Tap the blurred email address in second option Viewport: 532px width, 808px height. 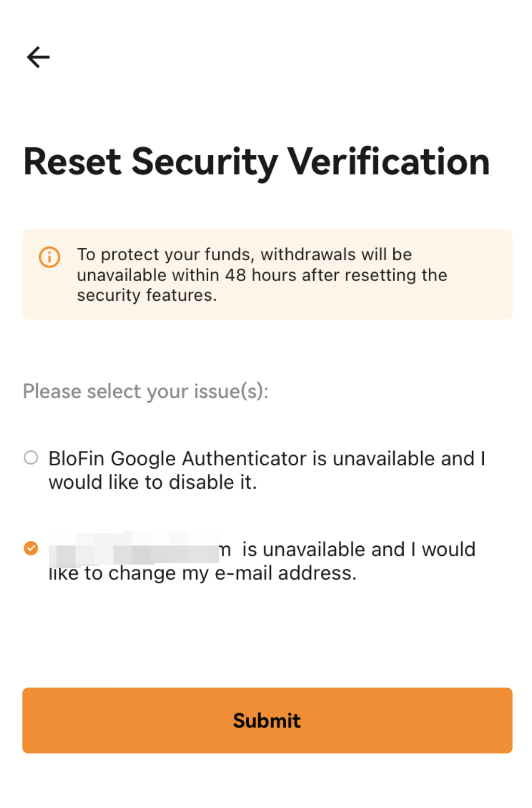[x=134, y=549]
